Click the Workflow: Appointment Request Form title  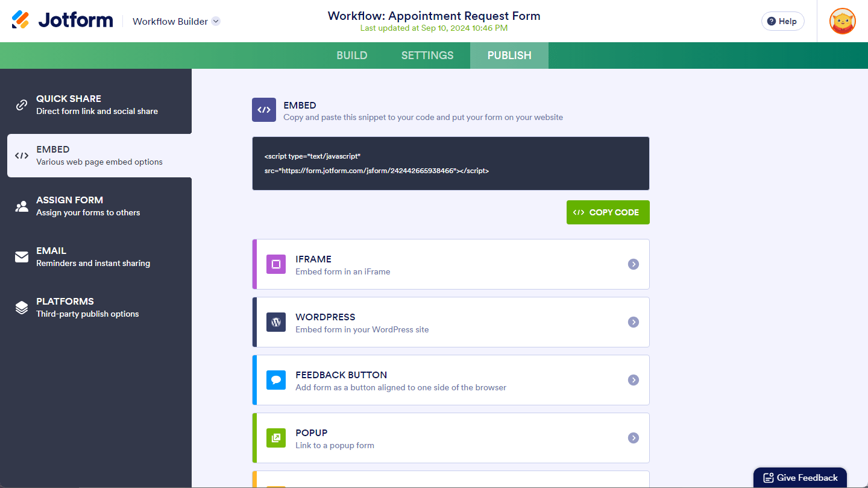tap(434, 16)
